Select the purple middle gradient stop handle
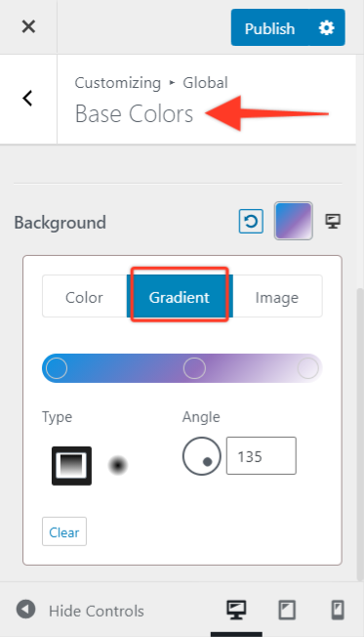Viewport: 364px width, 637px height. tap(194, 368)
